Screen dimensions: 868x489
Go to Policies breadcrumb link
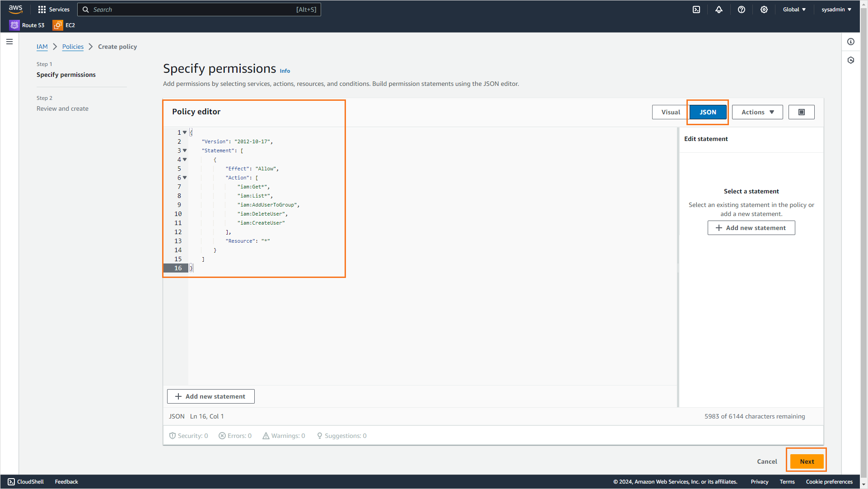coord(73,47)
